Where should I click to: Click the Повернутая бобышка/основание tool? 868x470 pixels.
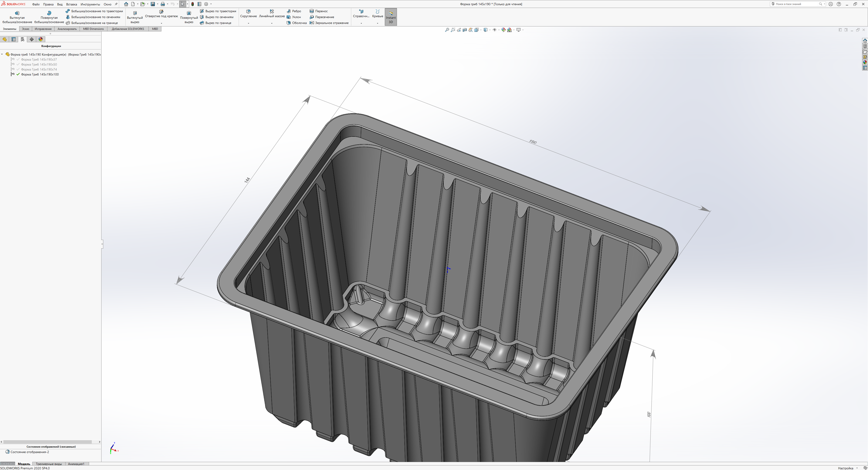coord(49,17)
